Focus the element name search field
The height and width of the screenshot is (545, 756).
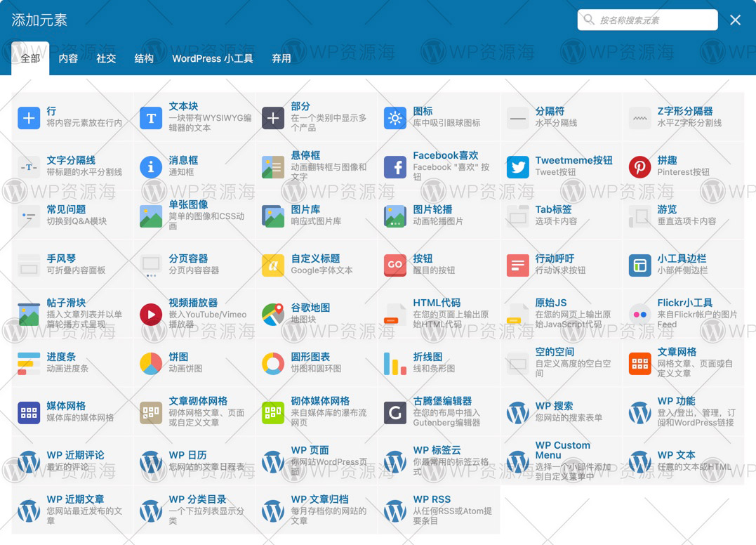pyautogui.click(x=647, y=20)
